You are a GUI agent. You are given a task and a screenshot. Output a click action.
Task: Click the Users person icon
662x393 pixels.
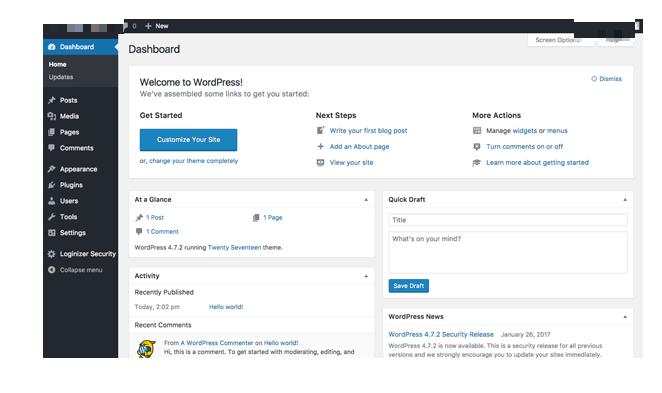52,201
